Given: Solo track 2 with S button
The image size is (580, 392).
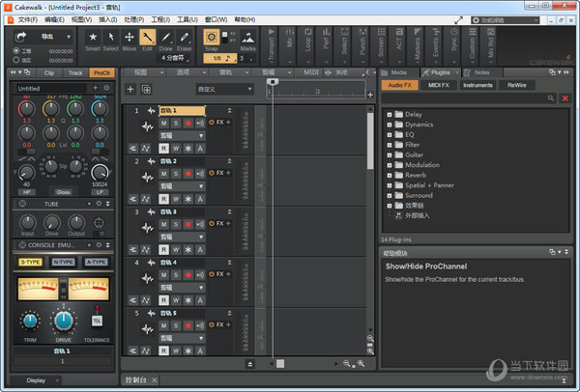Looking at the screenshot, I should (176, 174).
